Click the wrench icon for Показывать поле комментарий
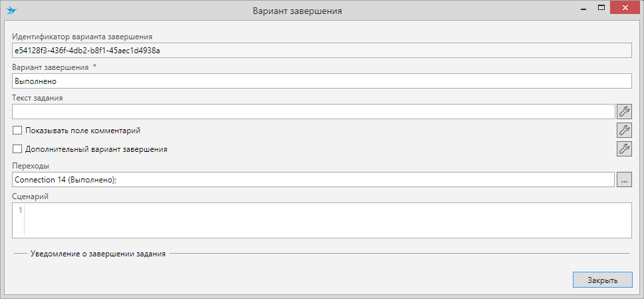The image size is (644, 299). [x=623, y=130]
